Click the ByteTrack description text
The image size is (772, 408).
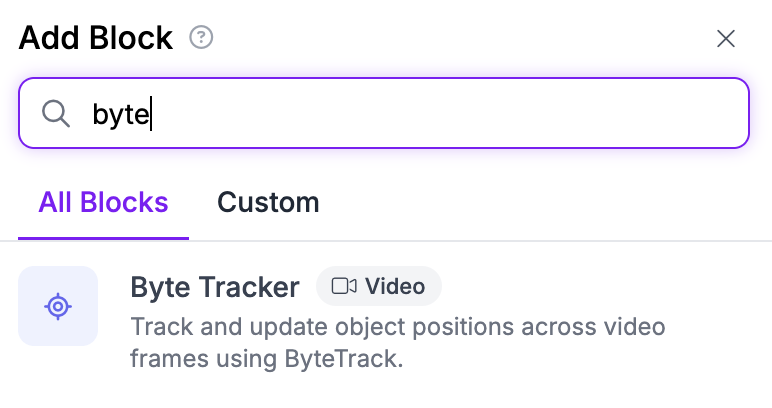click(398, 343)
